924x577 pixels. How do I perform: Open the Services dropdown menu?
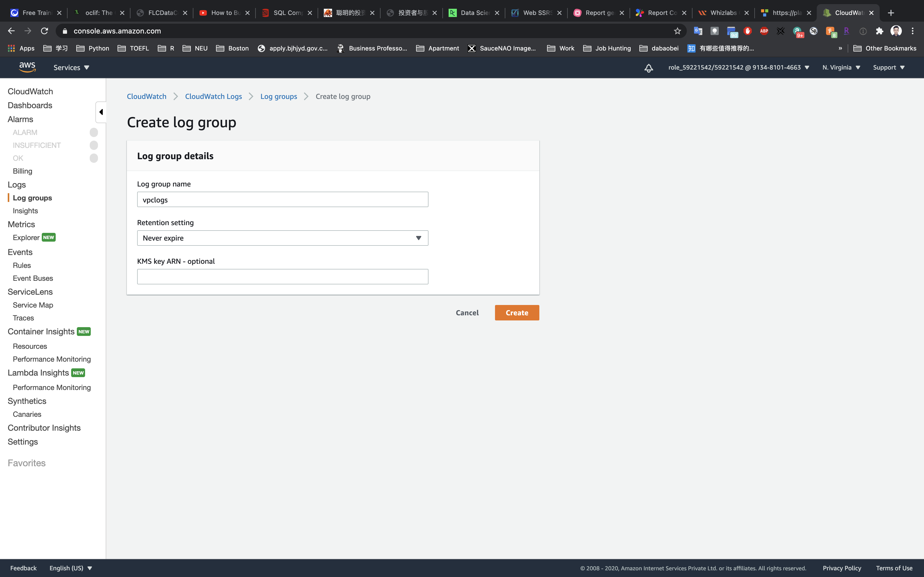pos(71,67)
